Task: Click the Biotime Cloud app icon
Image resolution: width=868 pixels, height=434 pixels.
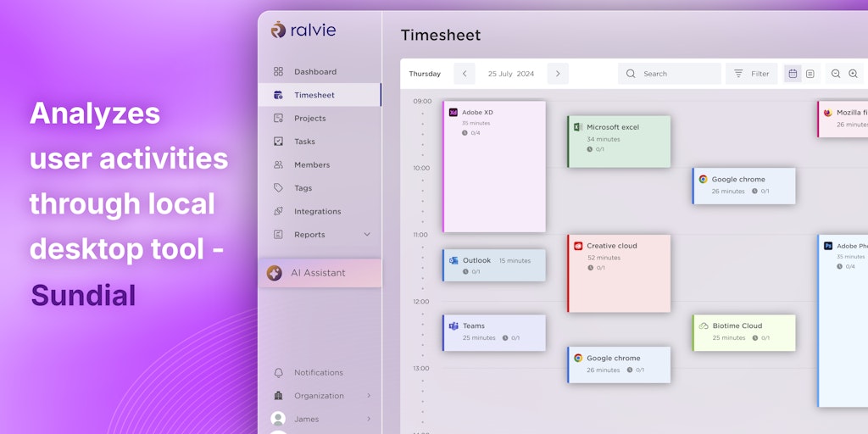Action: point(704,326)
